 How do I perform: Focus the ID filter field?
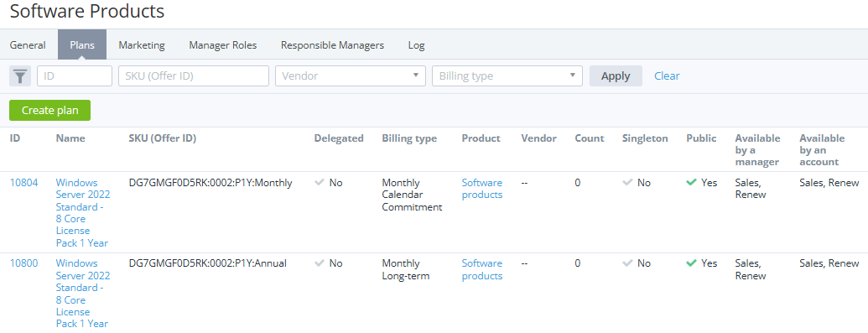tap(75, 75)
